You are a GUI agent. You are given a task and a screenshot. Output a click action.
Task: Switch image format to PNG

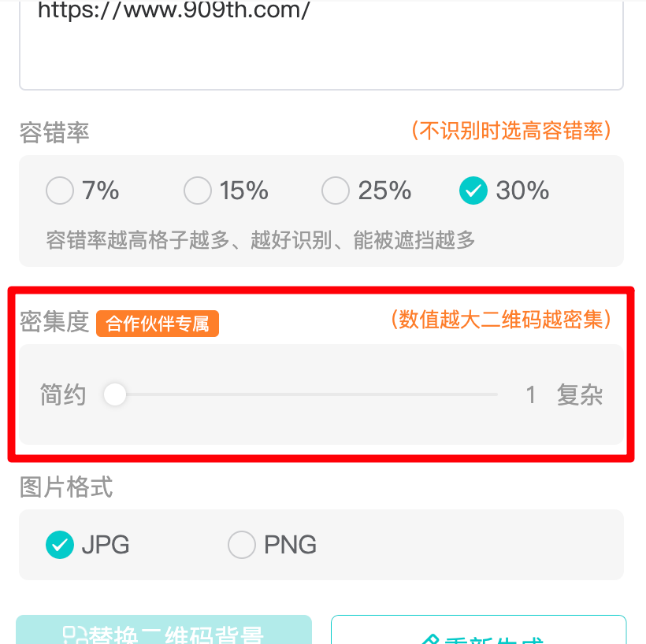242,544
